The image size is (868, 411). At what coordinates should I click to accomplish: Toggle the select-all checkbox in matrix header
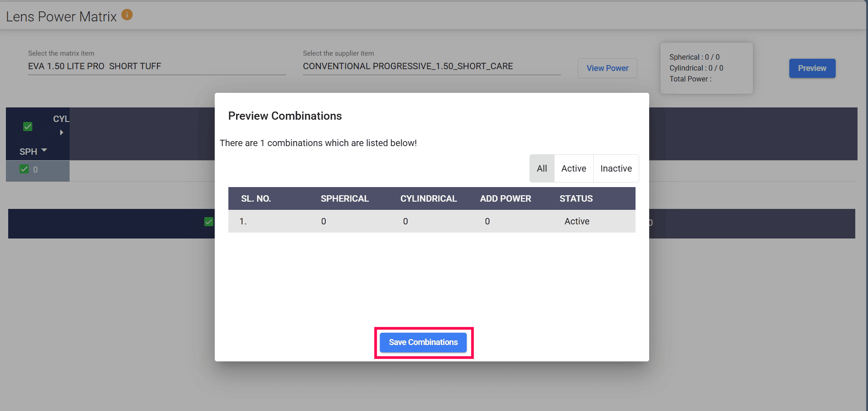[x=28, y=127]
